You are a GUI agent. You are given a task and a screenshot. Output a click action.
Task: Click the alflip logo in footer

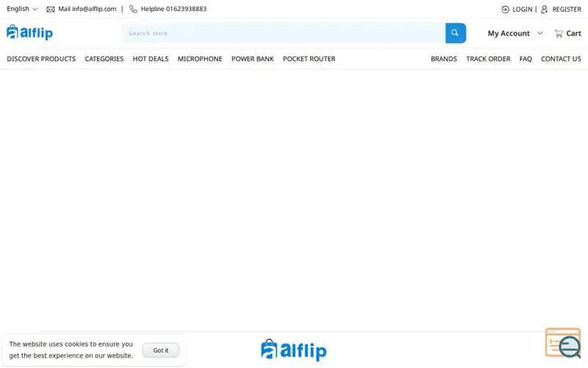point(293,350)
